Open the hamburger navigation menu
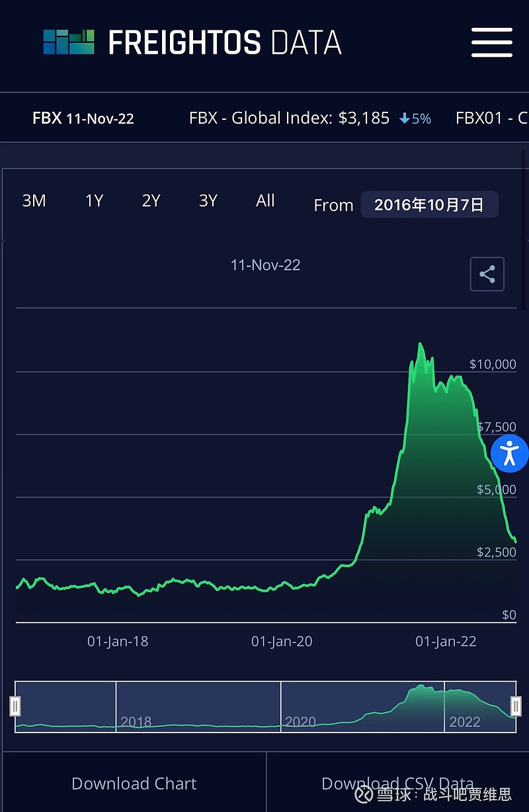 click(491, 42)
